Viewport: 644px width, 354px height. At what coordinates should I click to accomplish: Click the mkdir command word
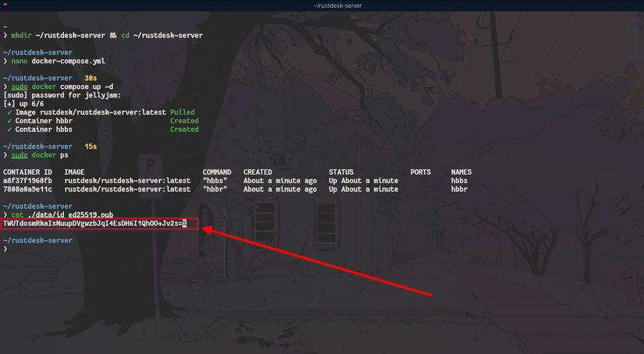(x=21, y=35)
